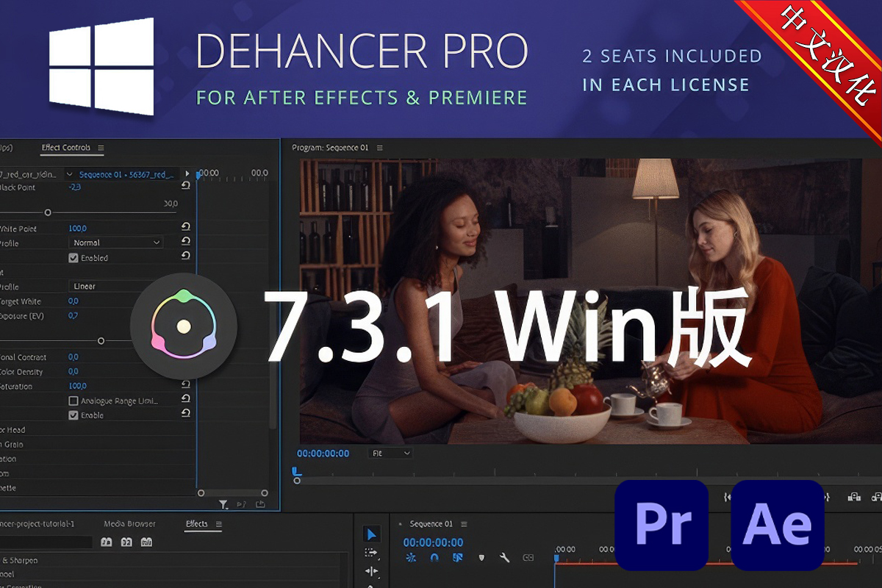Reset the Analogue Range Limiter parameter
Image resolution: width=882 pixels, height=588 pixels.
pos(186,400)
